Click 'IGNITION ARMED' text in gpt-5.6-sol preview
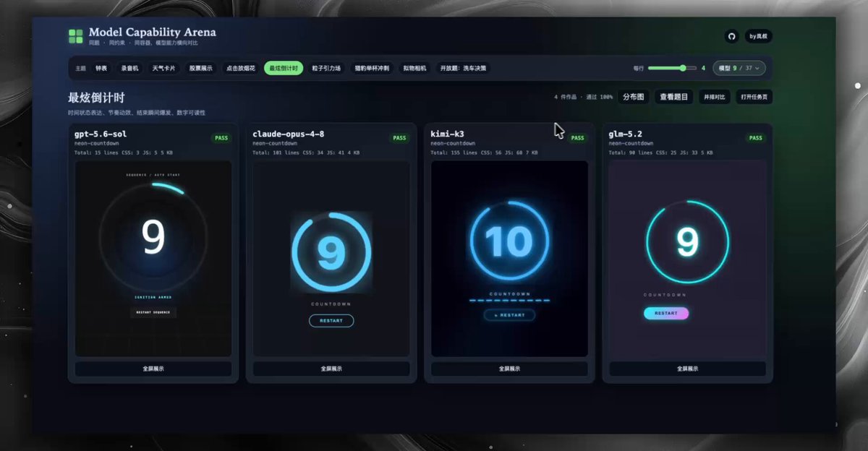Image resolution: width=868 pixels, height=451 pixels. (153, 297)
